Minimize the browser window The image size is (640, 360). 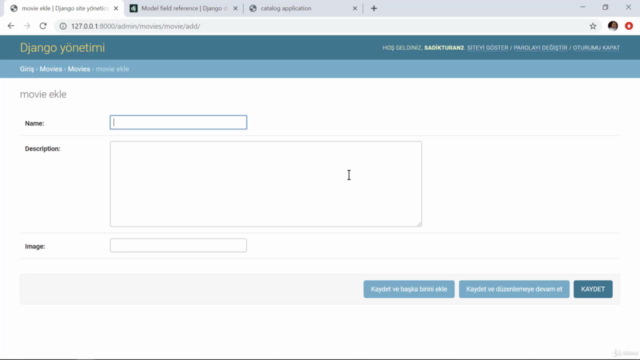tap(582, 7)
